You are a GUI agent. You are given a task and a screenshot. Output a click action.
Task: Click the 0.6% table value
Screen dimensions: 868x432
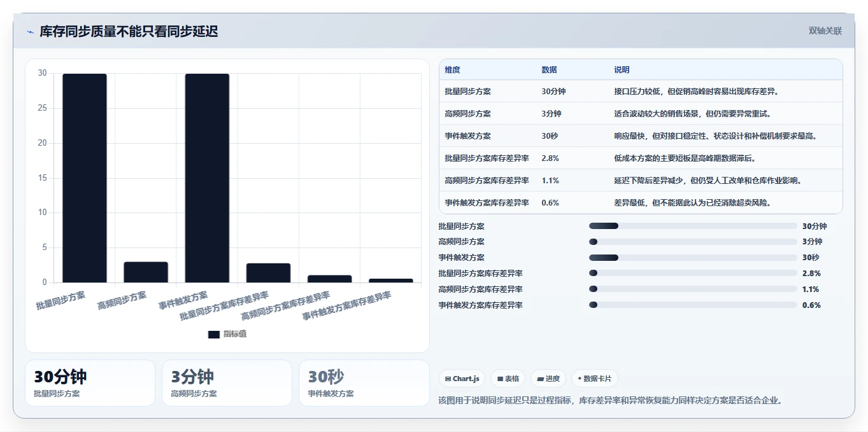coord(550,203)
